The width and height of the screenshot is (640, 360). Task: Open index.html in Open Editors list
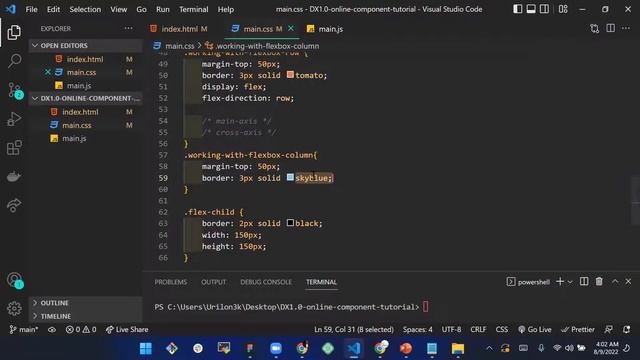[x=86, y=59]
